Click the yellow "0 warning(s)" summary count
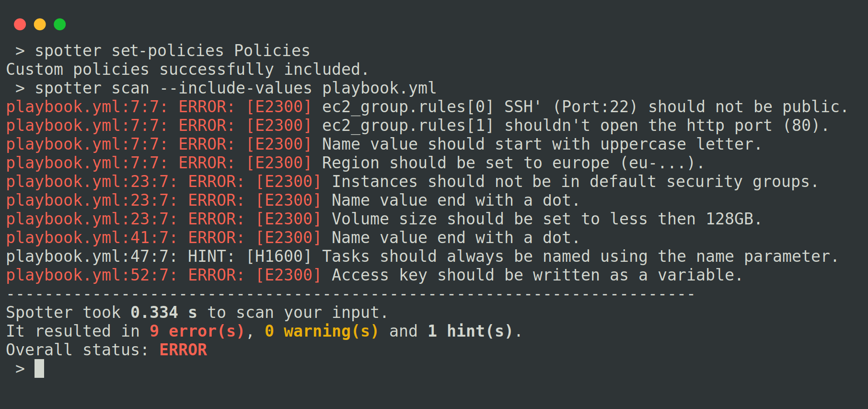 pos(321,331)
